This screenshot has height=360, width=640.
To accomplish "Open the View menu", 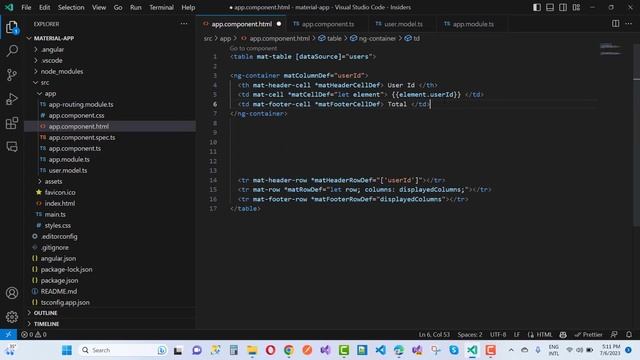I will coord(99,7).
